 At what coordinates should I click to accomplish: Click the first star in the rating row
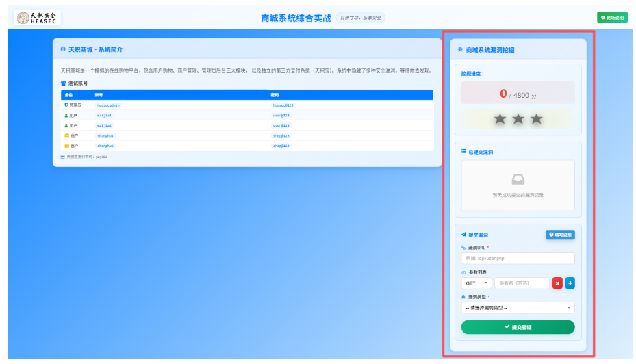click(500, 119)
